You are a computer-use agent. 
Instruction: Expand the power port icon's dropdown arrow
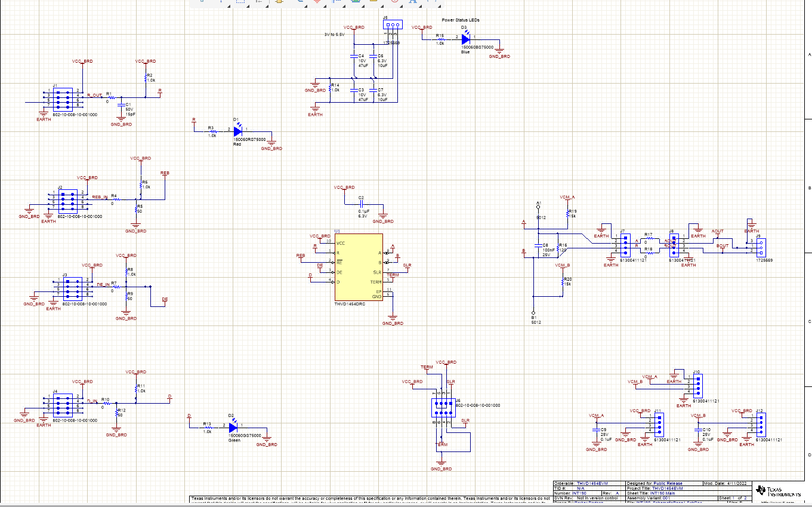coord(325,7)
